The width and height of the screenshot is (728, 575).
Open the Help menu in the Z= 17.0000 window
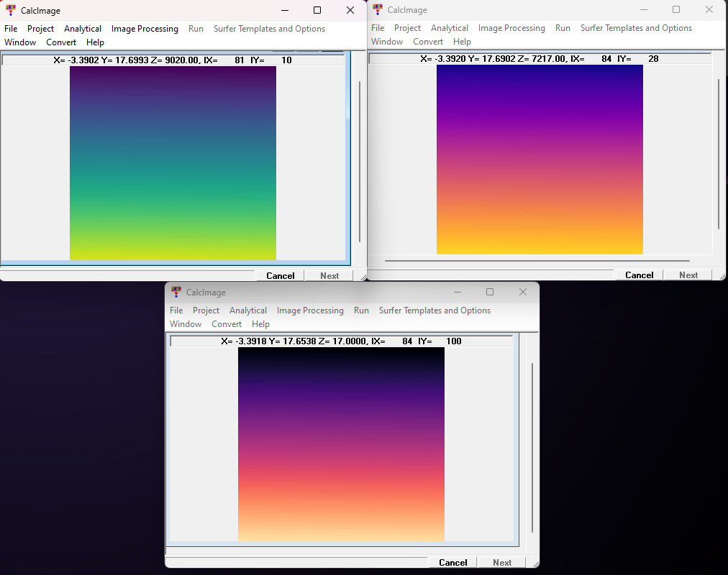pos(260,324)
